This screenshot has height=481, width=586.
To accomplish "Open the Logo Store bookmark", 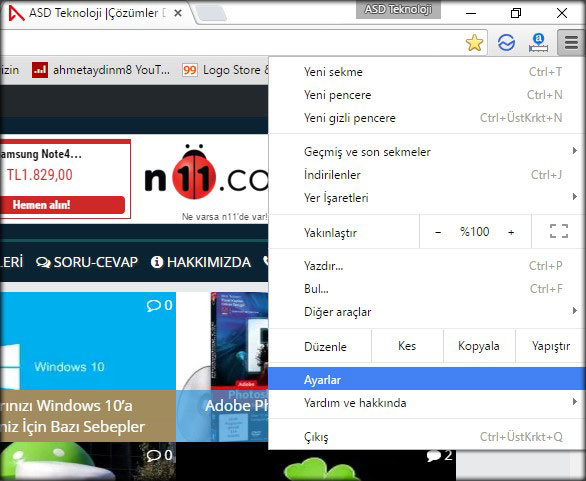I will 225,70.
